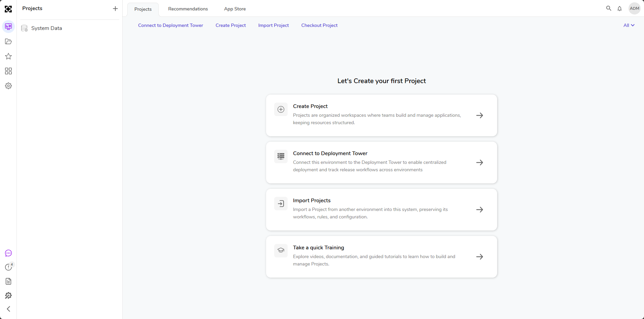Click the Create Project top link
The height and width of the screenshot is (319, 644).
coord(231,25)
